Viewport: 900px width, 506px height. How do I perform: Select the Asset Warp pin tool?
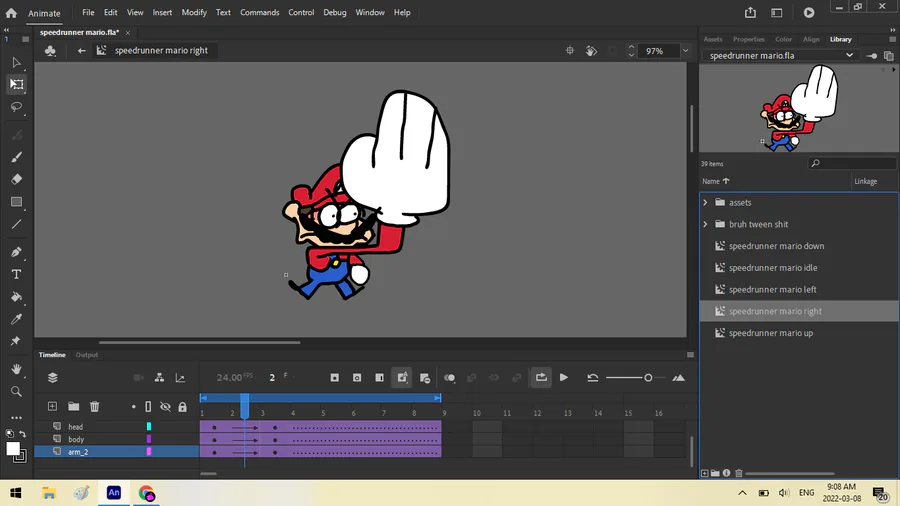pyautogui.click(x=16, y=341)
